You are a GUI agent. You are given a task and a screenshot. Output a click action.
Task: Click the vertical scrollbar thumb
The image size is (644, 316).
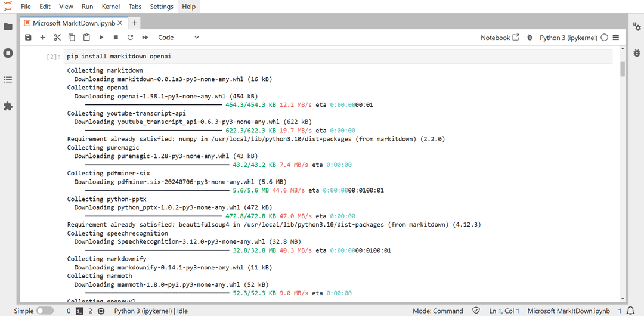point(623,69)
